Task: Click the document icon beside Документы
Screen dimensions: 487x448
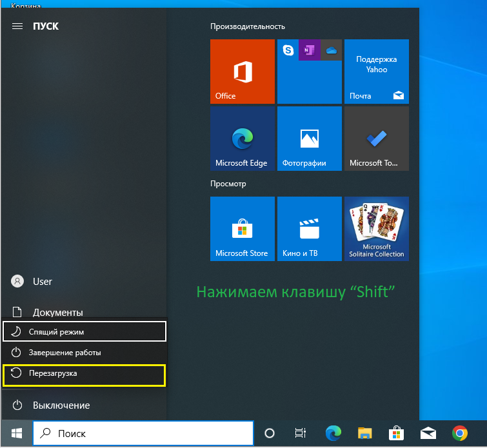Action: 17,312
